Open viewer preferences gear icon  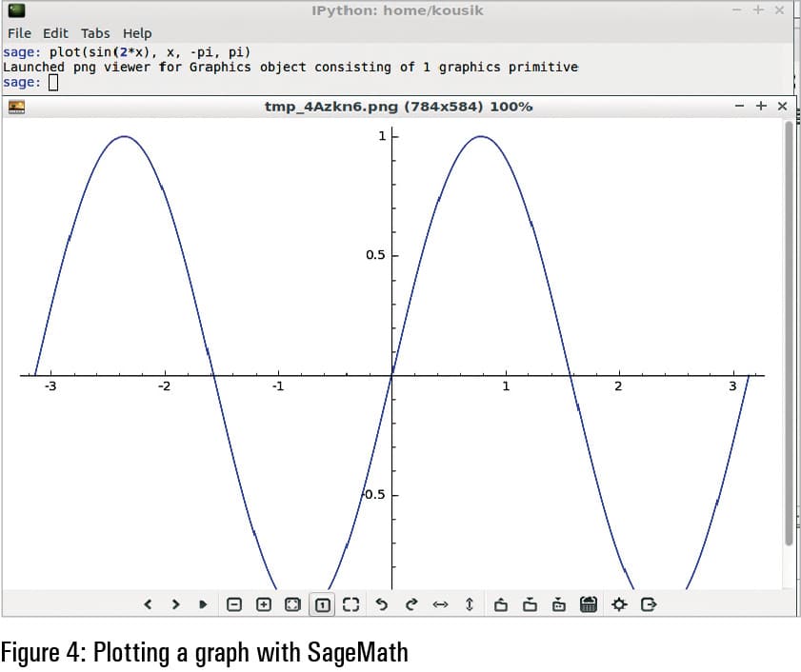click(x=620, y=604)
